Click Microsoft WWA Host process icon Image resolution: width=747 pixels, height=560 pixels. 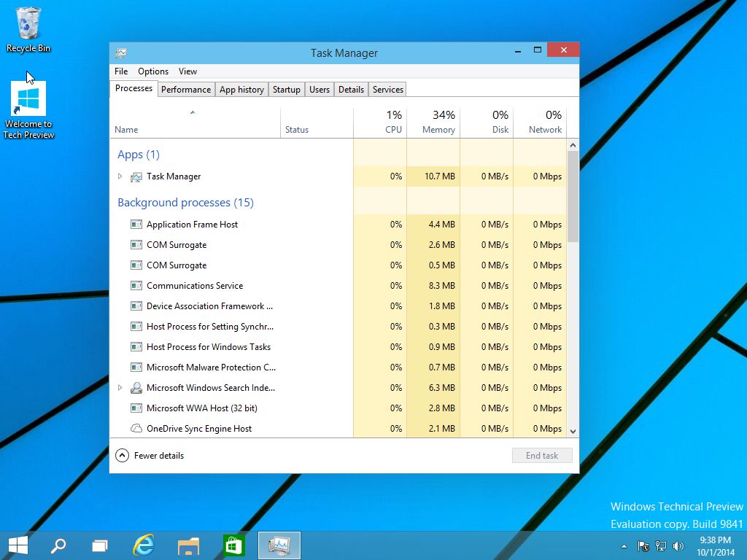136,408
